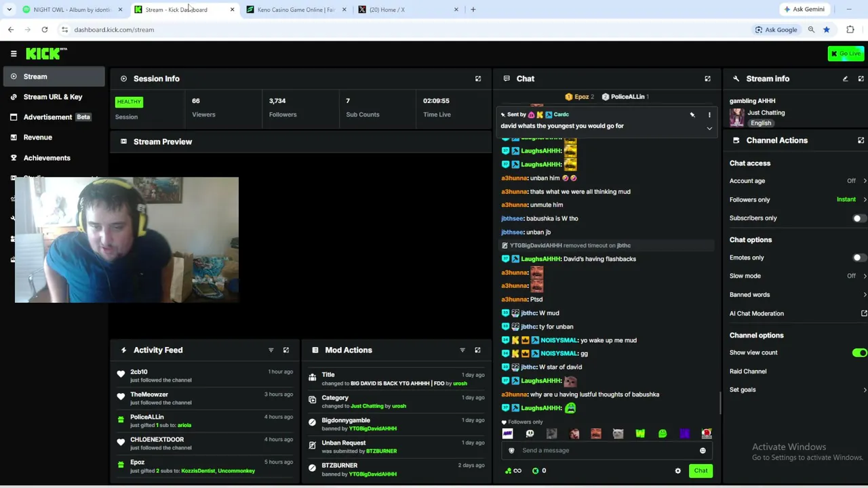This screenshot has height=488, width=868.
Task: Bookmark this page with star icon
Action: (x=827, y=30)
